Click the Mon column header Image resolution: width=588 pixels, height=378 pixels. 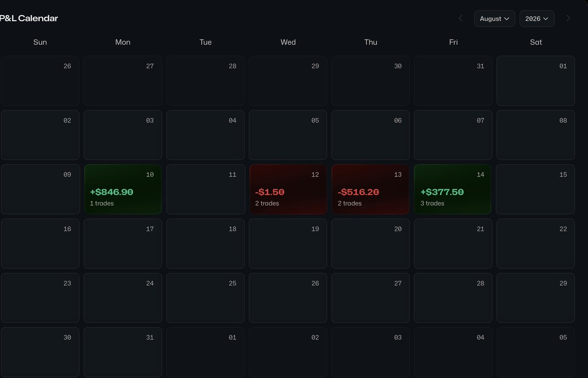click(x=123, y=42)
